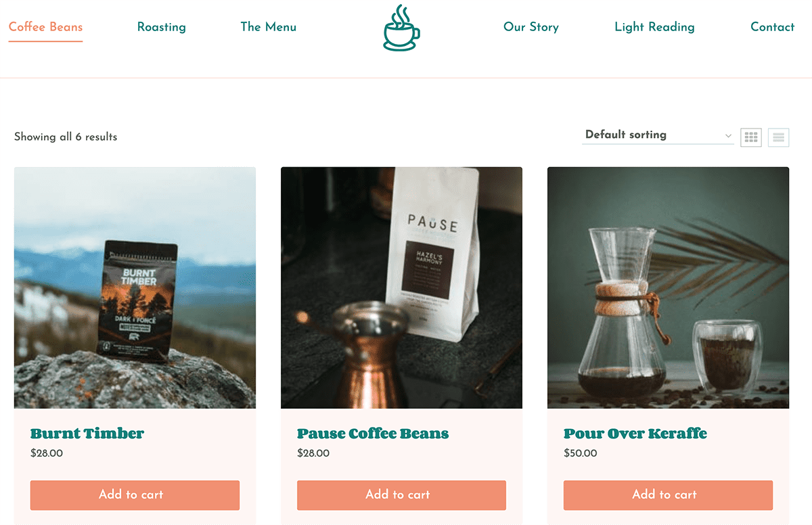Click the coffee cup logo icon
Image resolution: width=812 pixels, height=525 pixels.
(401, 28)
